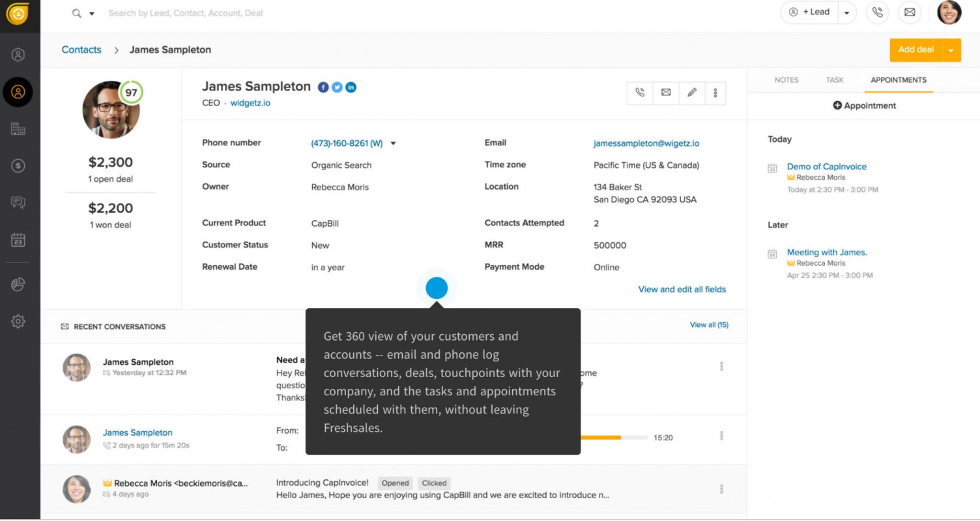Click the edit pencil icon for contact
This screenshot has width=980, height=521.
click(691, 92)
